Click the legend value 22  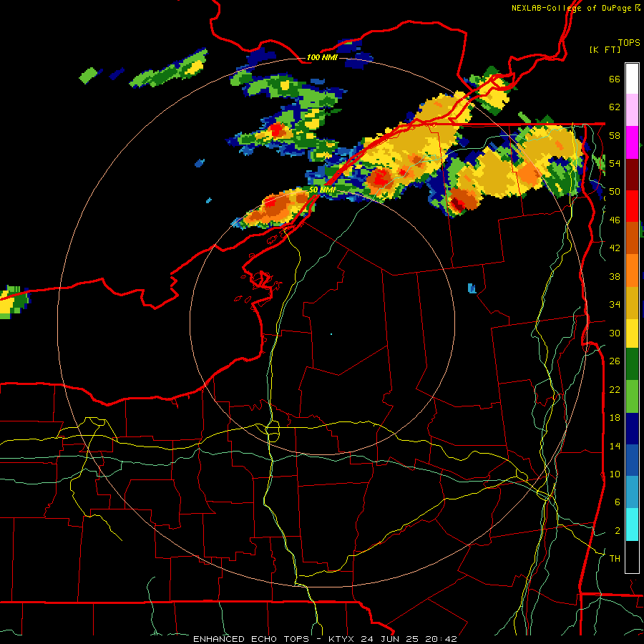[615, 389]
